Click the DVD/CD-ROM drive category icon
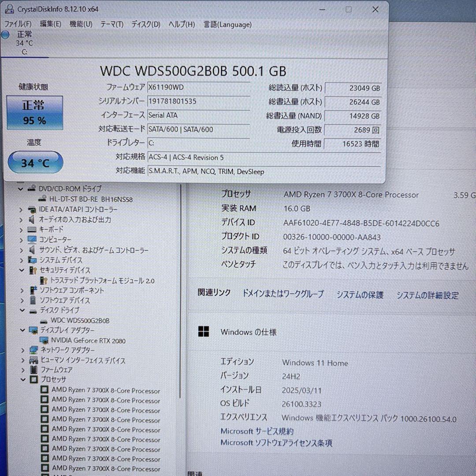 click(32, 188)
